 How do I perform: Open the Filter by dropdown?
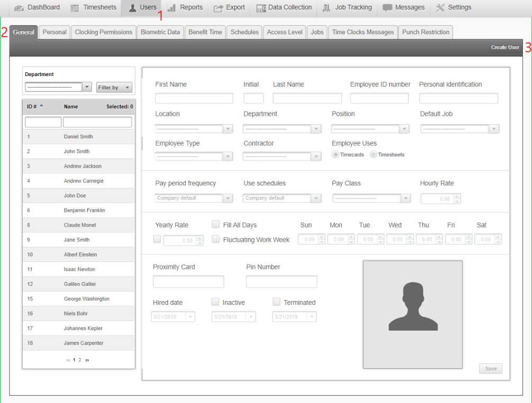tap(114, 88)
